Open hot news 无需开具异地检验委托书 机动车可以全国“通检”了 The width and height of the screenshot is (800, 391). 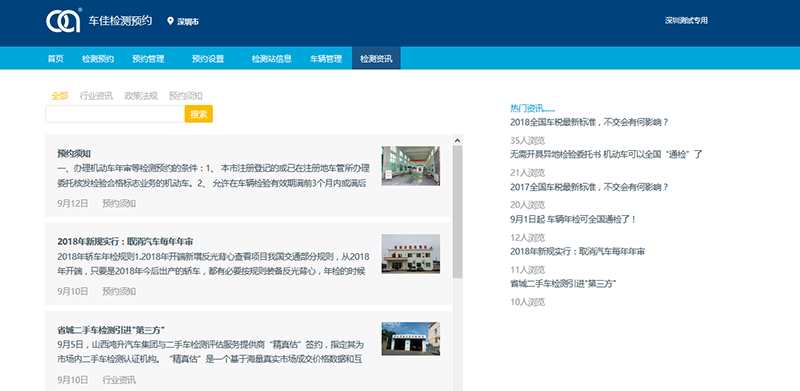(607, 154)
